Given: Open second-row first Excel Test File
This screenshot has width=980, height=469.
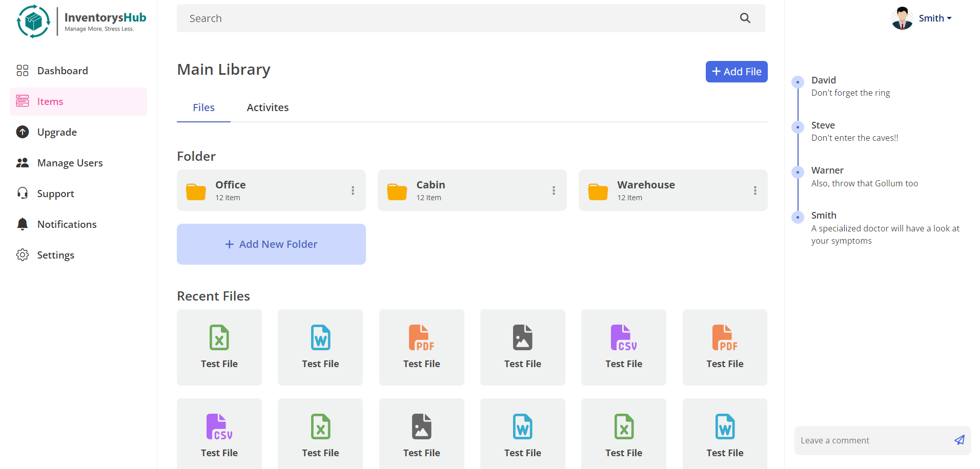Looking at the screenshot, I should (320, 434).
